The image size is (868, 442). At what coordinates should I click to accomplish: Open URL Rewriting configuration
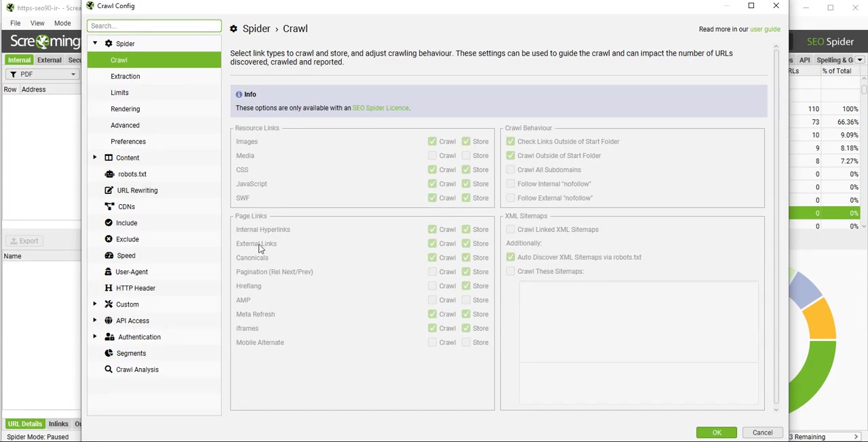[108, 190]
